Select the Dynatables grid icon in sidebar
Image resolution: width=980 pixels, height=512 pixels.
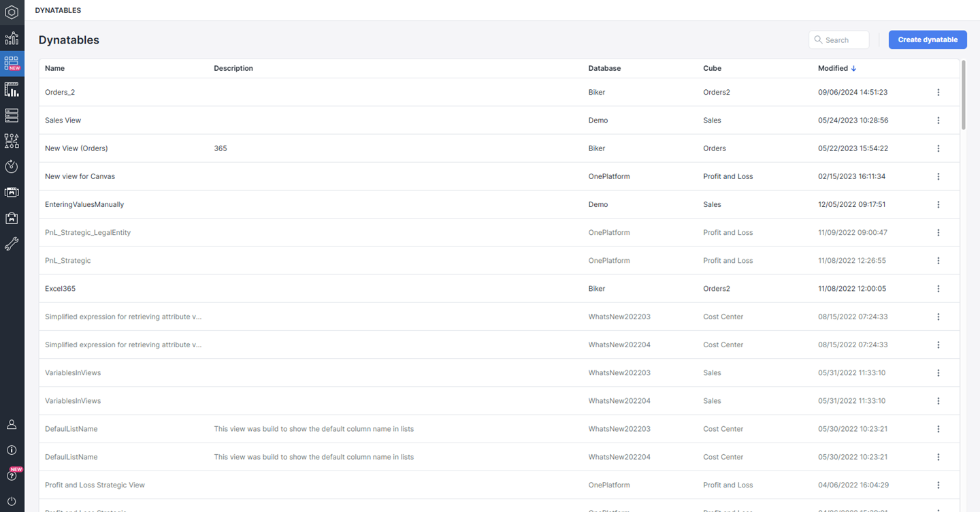point(12,63)
